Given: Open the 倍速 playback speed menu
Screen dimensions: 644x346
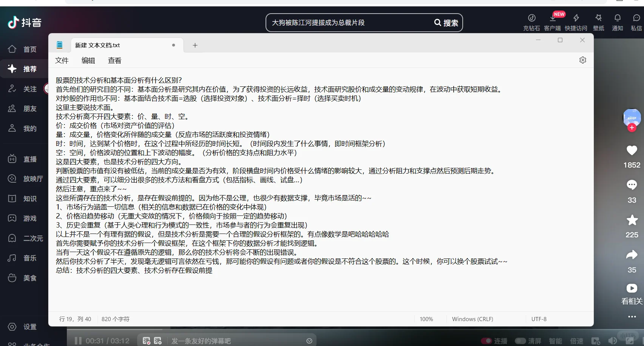Looking at the screenshot, I should [x=577, y=341].
